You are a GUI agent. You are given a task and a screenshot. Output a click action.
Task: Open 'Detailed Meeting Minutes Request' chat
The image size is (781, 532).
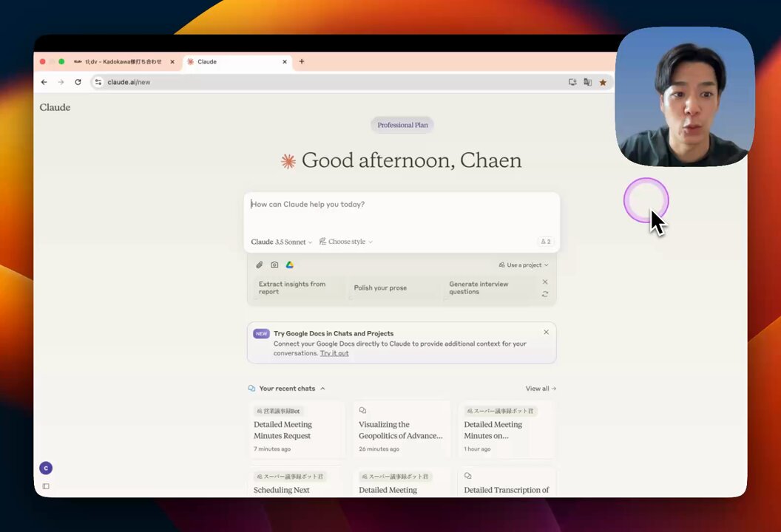point(297,430)
